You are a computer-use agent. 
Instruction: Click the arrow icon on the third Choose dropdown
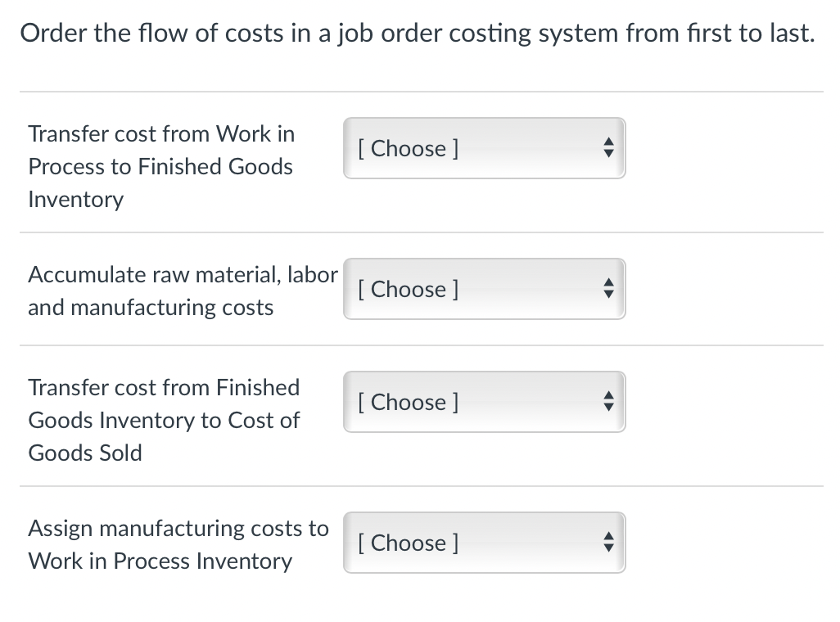608,402
